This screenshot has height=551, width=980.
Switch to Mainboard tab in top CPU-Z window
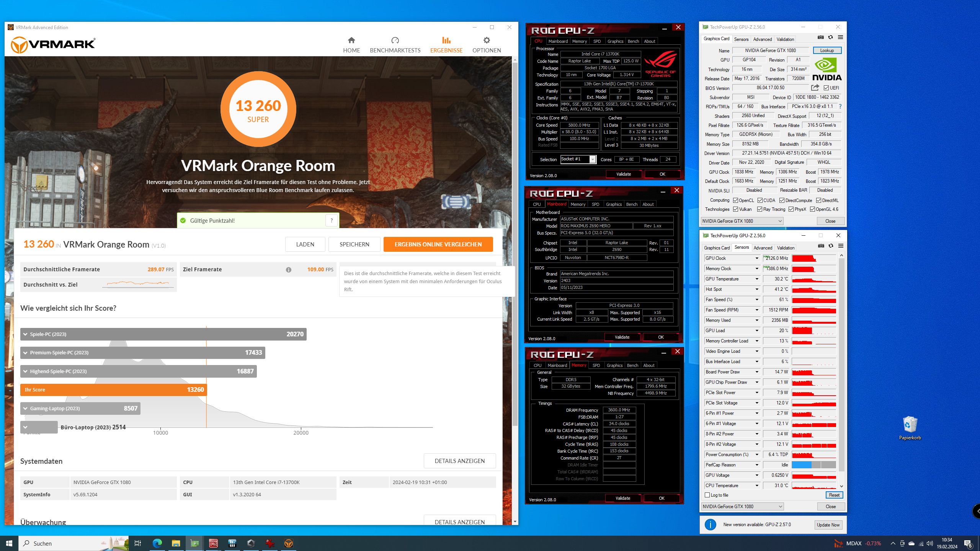[558, 41]
